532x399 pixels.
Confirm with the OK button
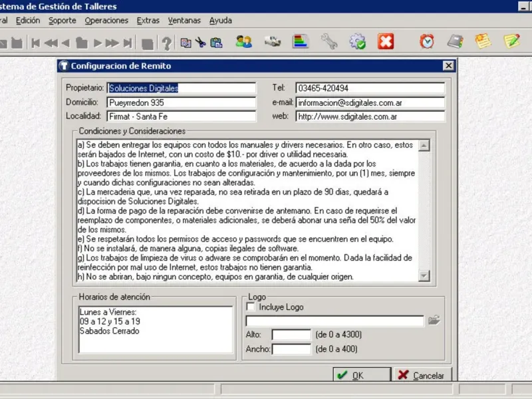point(362,375)
